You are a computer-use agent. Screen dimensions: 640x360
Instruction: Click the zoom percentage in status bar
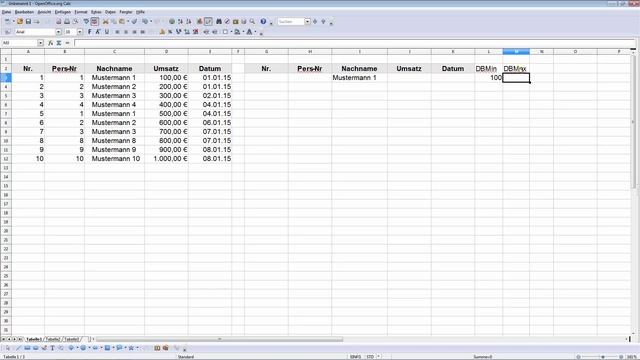(632, 357)
